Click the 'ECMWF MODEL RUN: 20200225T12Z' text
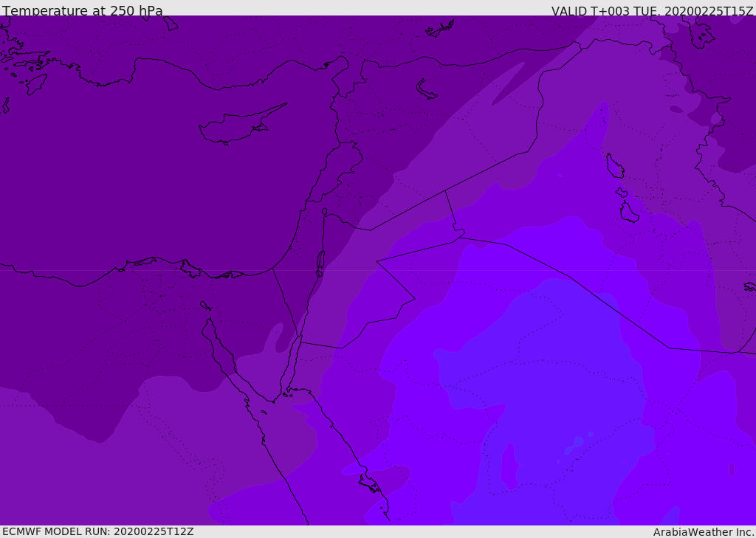Viewport: 756px width, 538px height. [x=98, y=531]
